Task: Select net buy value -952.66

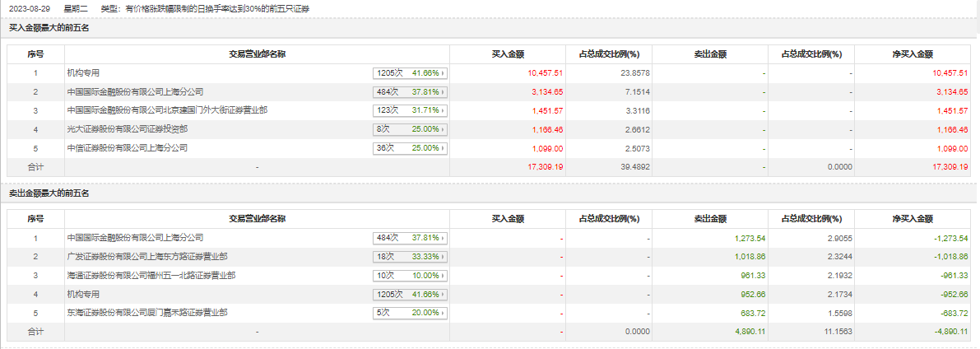Action: coord(954,294)
